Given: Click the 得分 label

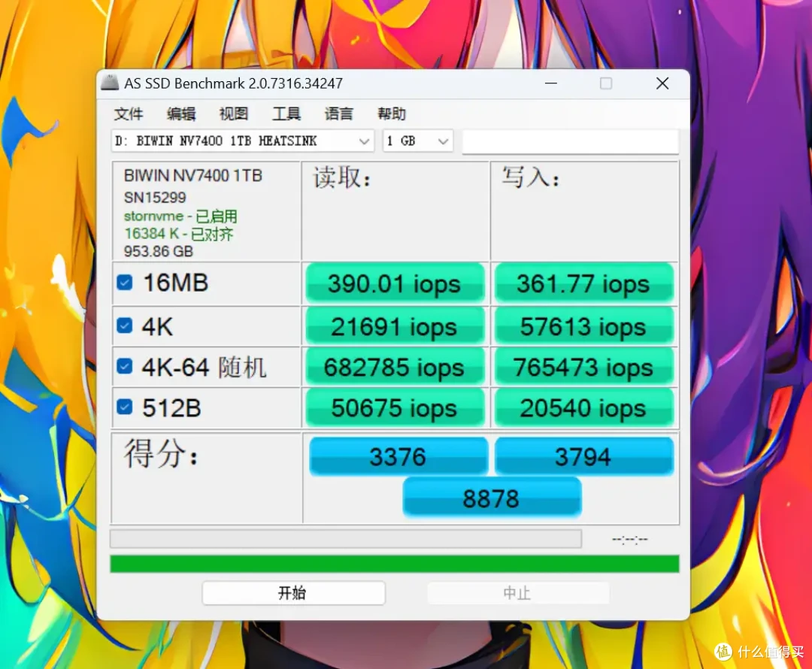Looking at the screenshot, I should tap(161, 453).
